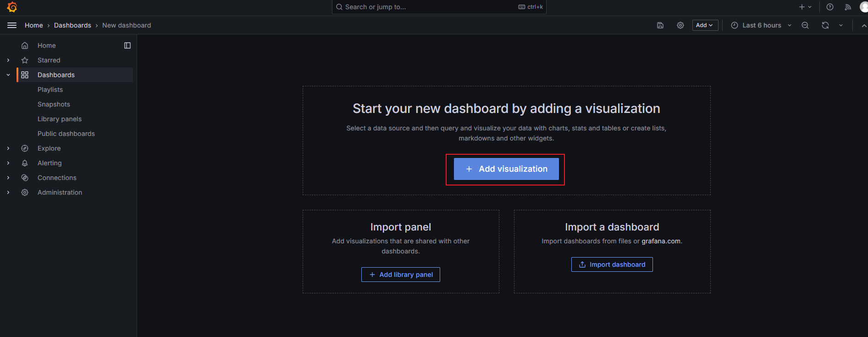Screen dimensions: 868x337
Task: Expand the refresh interval dropdown arrow
Action: tap(841, 25)
